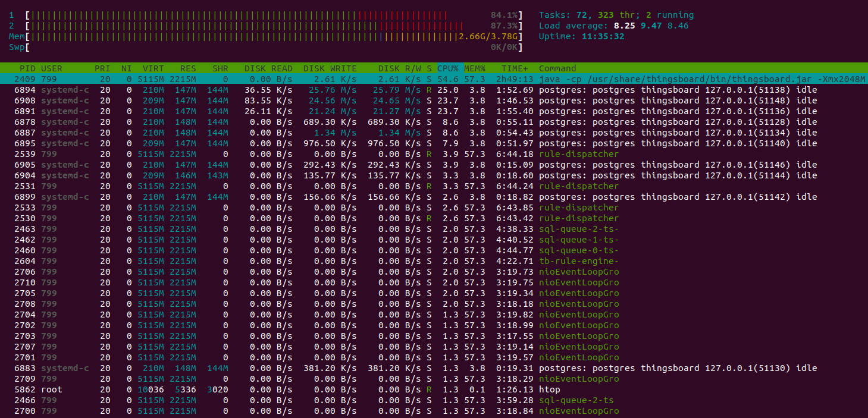
Task: Select the htop process owned by root
Action: (549, 389)
